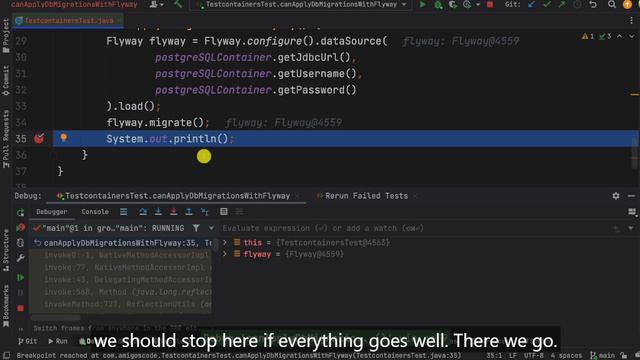Open watch expression history dropdown
The width and height of the screenshot is (640, 360).
pyautogui.click(x=631, y=228)
